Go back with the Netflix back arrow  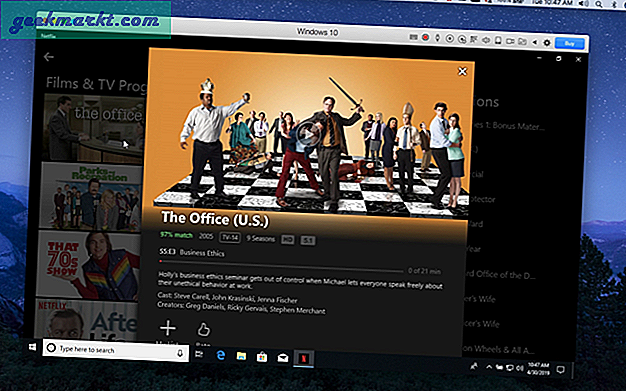pyautogui.click(x=49, y=57)
